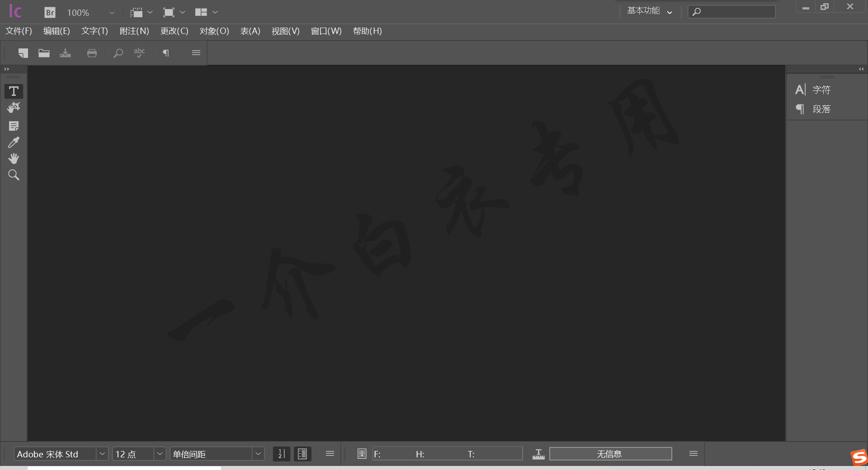
Task: Click the spell check abc icon
Action: pos(139,52)
